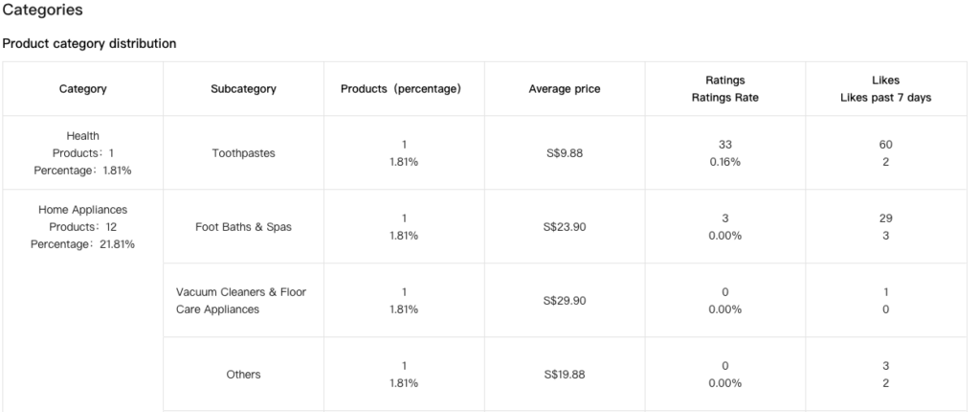
Task: Click the 29 likes value for Foot Baths
Action: [x=886, y=218]
